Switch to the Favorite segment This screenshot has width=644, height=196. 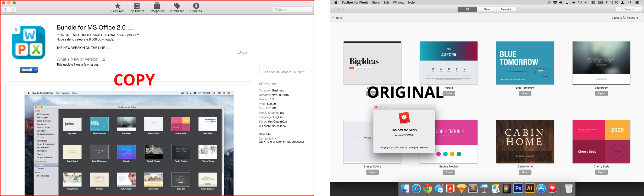pyautogui.click(x=506, y=9)
